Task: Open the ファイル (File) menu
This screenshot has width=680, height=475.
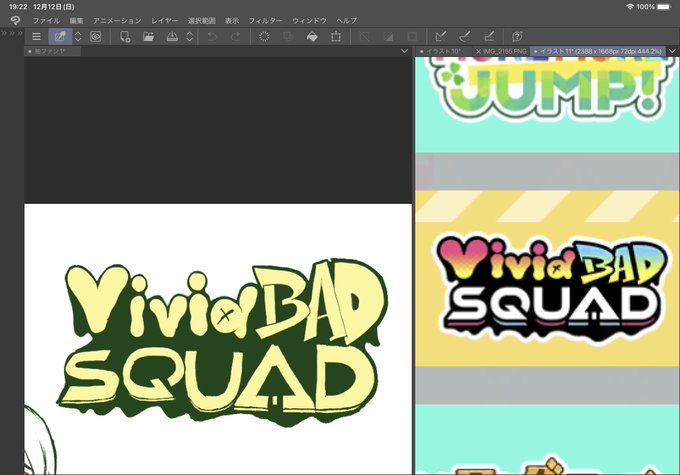Action: (x=46, y=20)
